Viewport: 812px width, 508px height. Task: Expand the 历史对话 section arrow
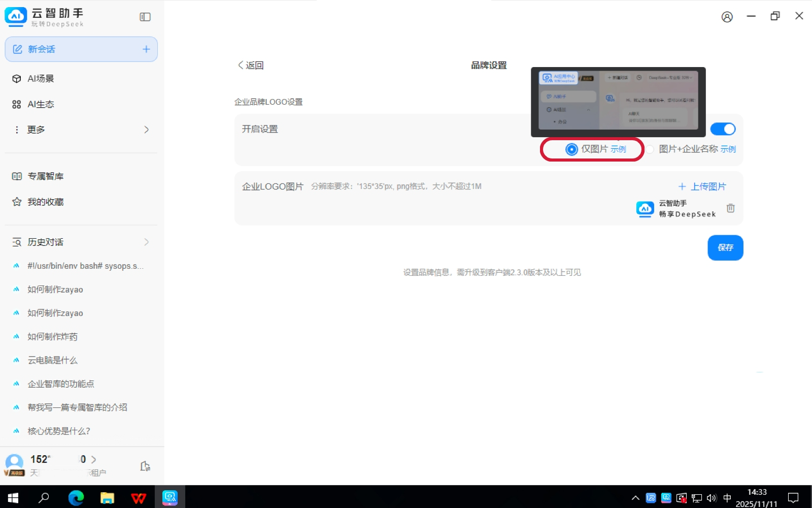[146, 242]
